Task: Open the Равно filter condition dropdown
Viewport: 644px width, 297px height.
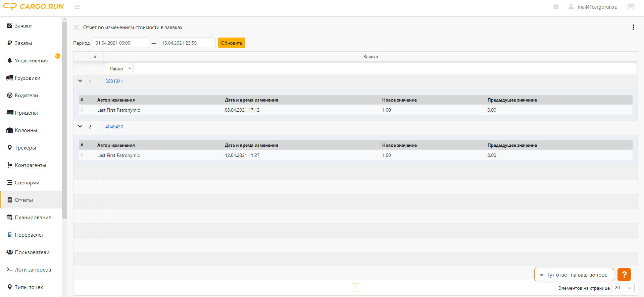Action: (x=119, y=68)
